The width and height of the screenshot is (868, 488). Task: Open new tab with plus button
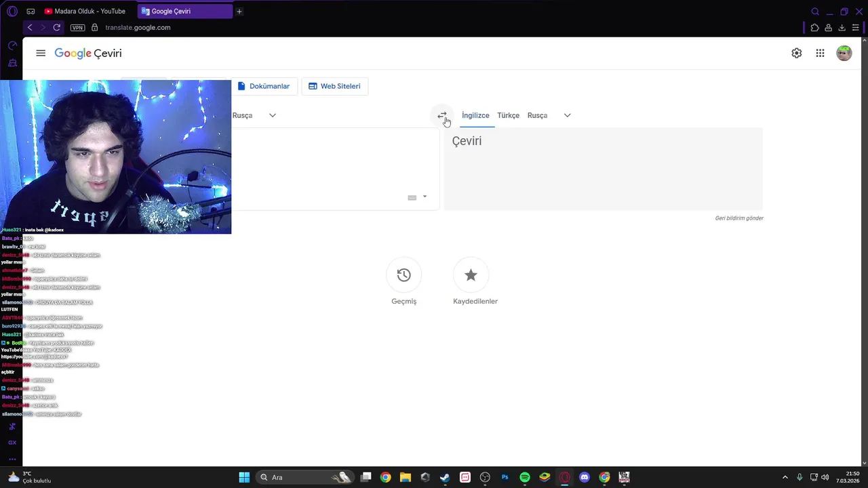(x=239, y=11)
